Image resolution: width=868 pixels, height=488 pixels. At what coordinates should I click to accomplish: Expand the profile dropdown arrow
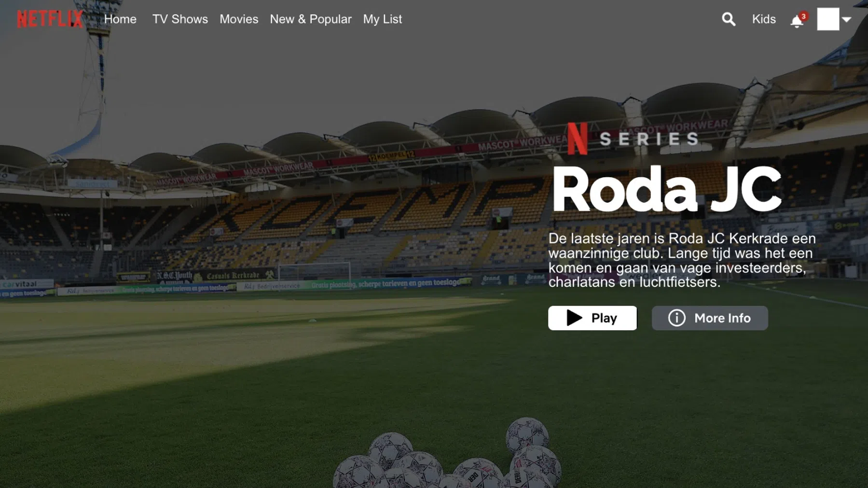(847, 20)
